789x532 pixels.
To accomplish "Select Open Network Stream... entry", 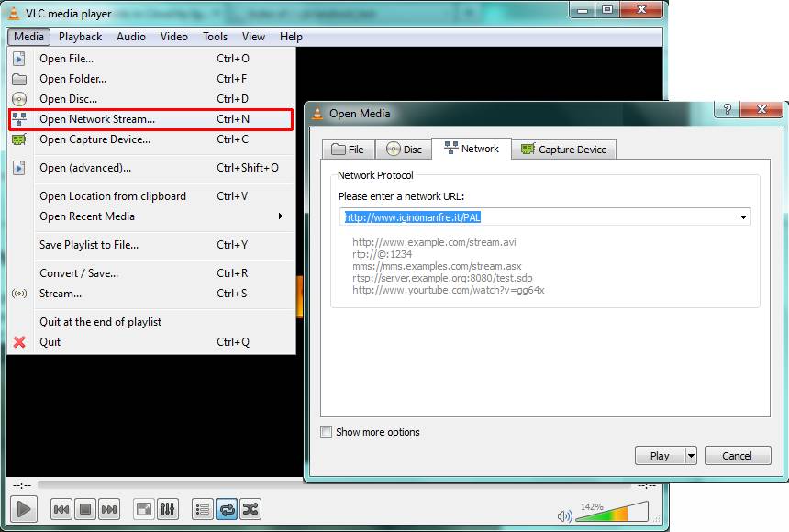I will 151,119.
